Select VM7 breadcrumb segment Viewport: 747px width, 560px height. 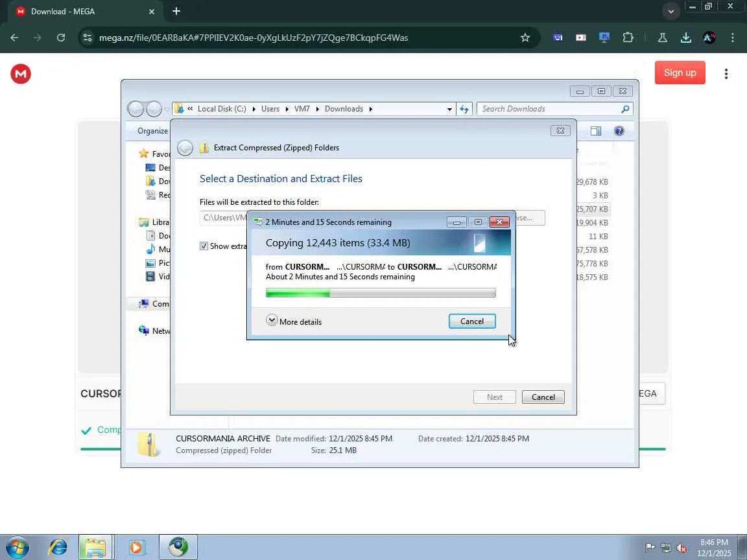(x=302, y=109)
